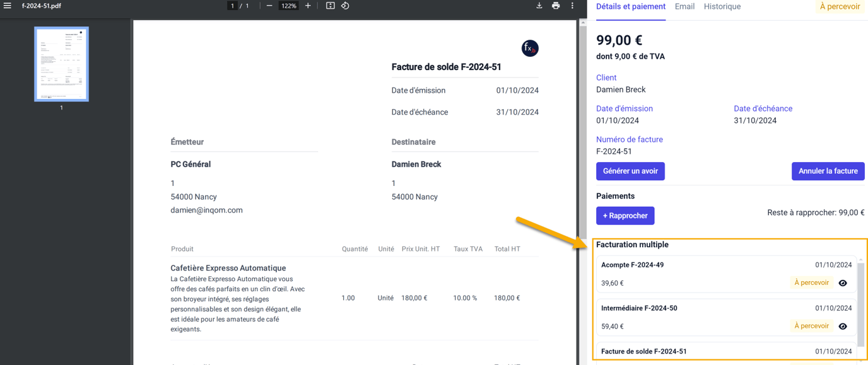
Task: Click the Annuler la facture button
Action: [x=828, y=171]
